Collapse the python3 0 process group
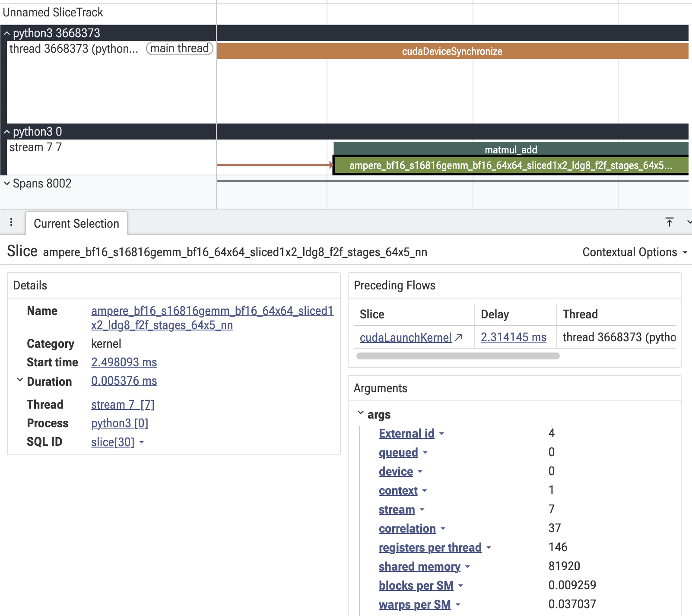Viewport: 692px width, 616px height. pyautogui.click(x=7, y=132)
